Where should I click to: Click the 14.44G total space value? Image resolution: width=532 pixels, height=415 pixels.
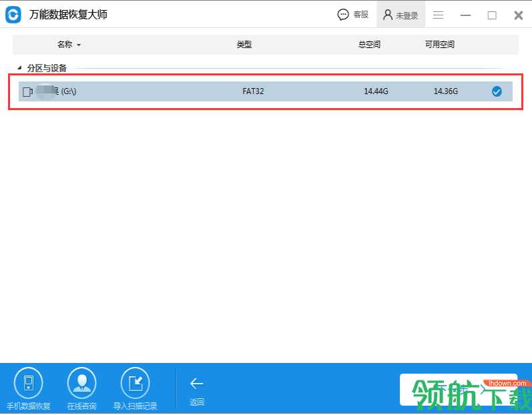(376, 91)
